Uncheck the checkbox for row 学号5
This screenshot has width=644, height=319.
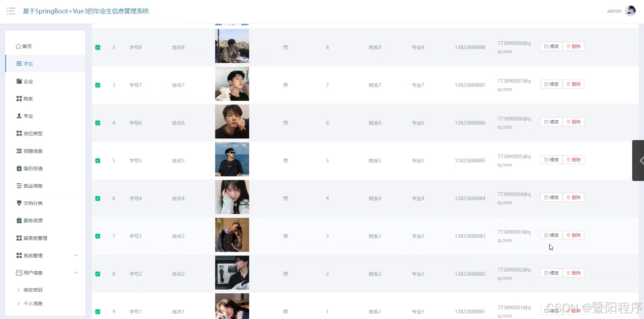(98, 161)
